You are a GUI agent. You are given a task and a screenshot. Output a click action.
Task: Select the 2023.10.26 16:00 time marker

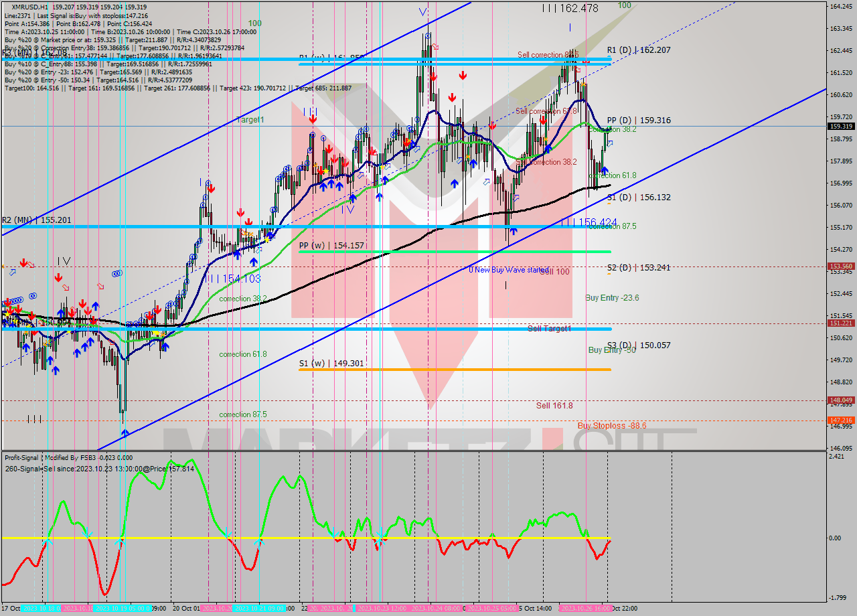[x=584, y=609]
